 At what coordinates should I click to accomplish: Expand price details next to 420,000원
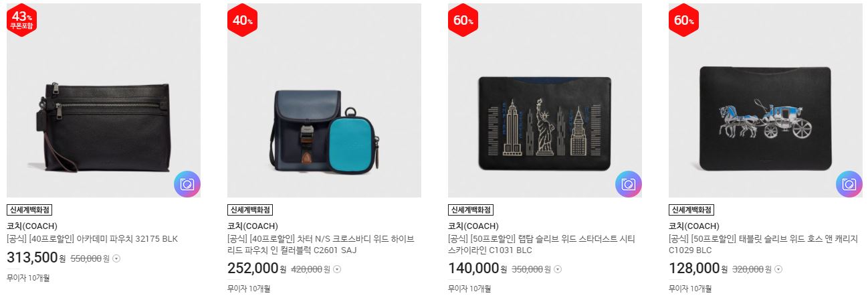click(x=337, y=269)
